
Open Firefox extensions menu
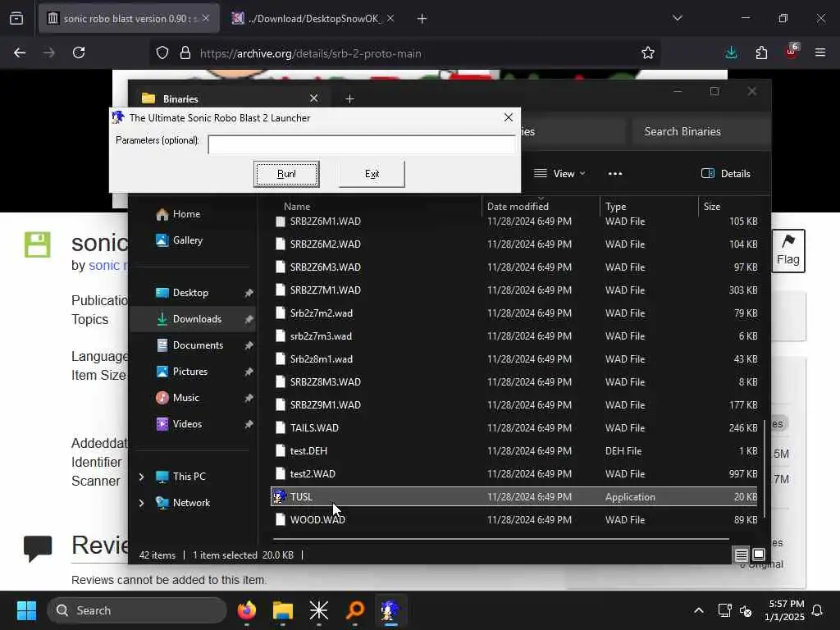click(761, 52)
